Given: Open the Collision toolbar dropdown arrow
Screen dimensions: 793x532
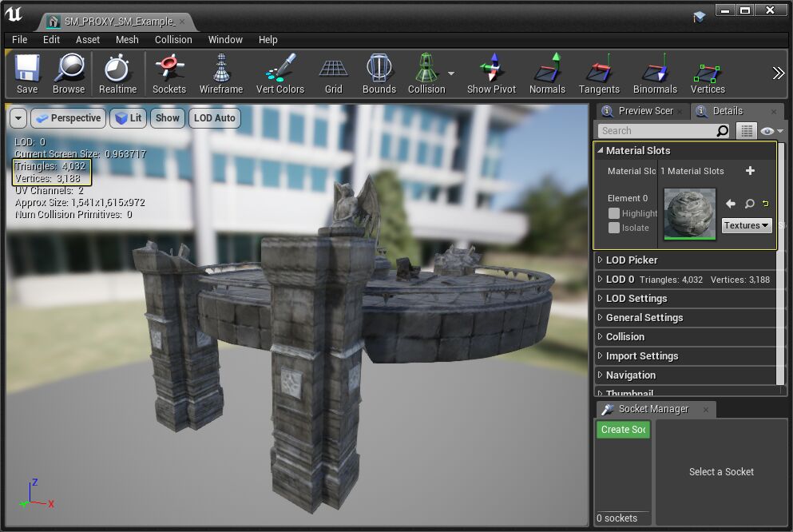Looking at the screenshot, I should pos(451,73).
